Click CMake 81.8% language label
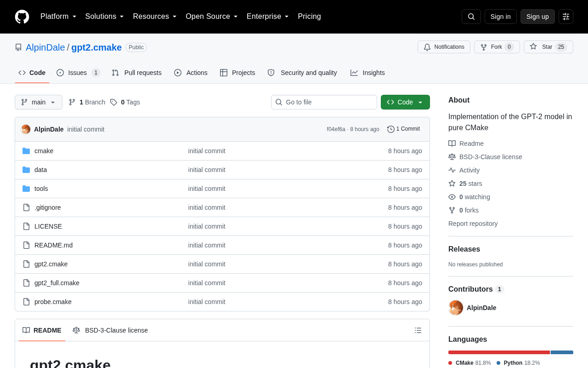The width and height of the screenshot is (588, 368). pyautogui.click(x=469, y=363)
